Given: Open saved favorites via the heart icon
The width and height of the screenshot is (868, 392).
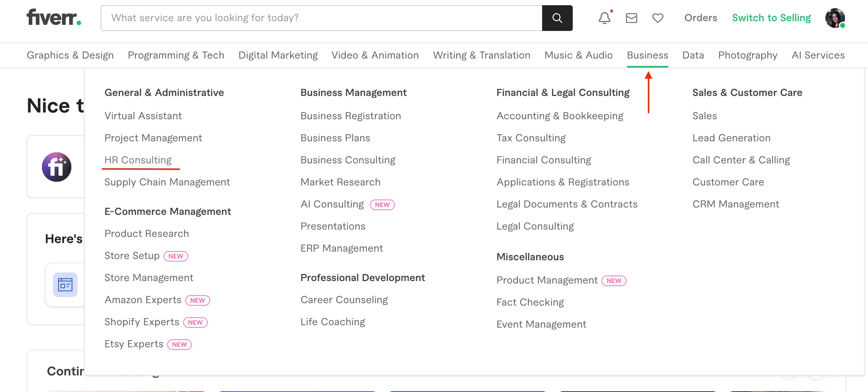Looking at the screenshot, I should tap(657, 18).
